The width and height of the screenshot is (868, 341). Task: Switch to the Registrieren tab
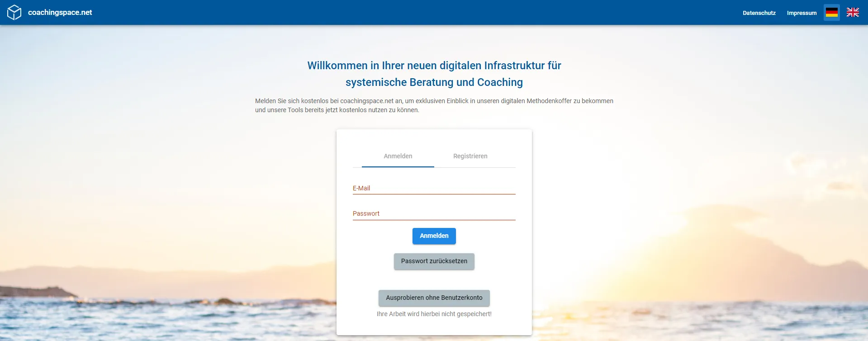pos(470,156)
